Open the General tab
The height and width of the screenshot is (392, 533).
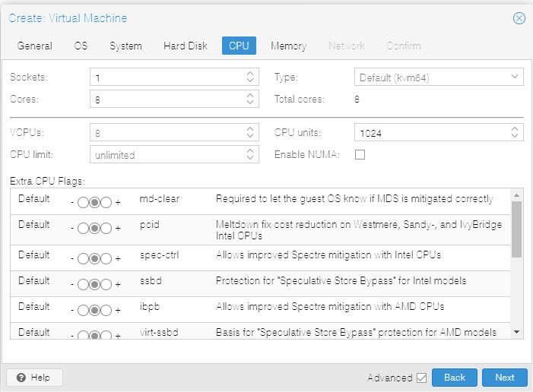pos(35,46)
